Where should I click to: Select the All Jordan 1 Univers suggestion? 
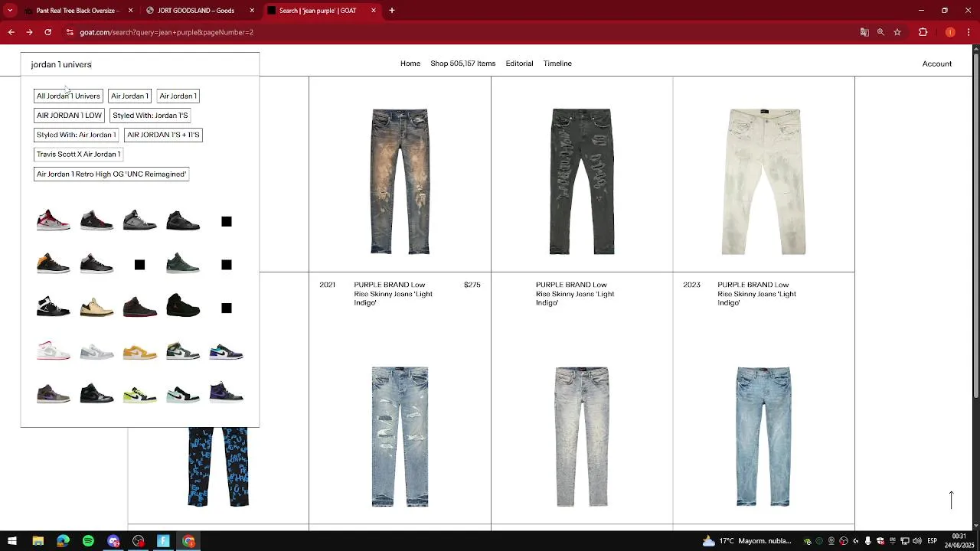[68, 96]
